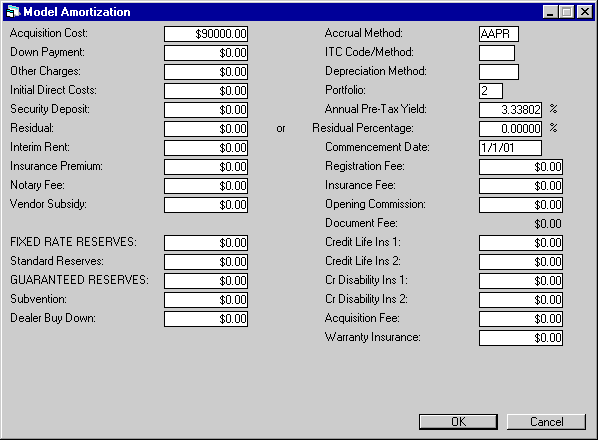Image resolution: width=598 pixels, height=440 pixels.
Task: Select the Acquisition Cost field
Action: 206,34
